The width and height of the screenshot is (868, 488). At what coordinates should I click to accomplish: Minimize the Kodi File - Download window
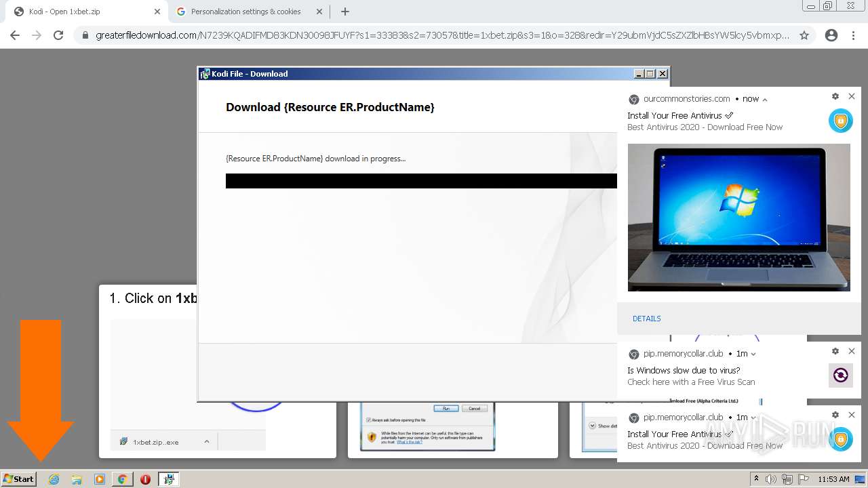click(639, 74)
